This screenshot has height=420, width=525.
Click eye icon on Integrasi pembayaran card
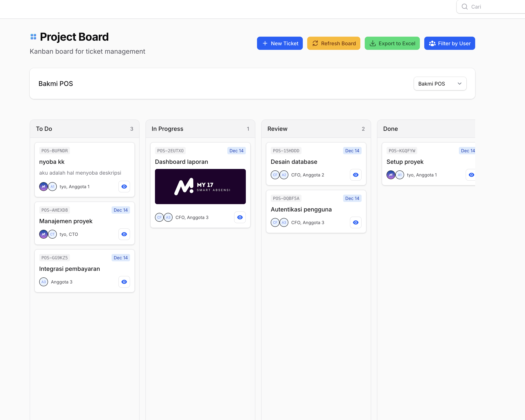click(124, 282)
